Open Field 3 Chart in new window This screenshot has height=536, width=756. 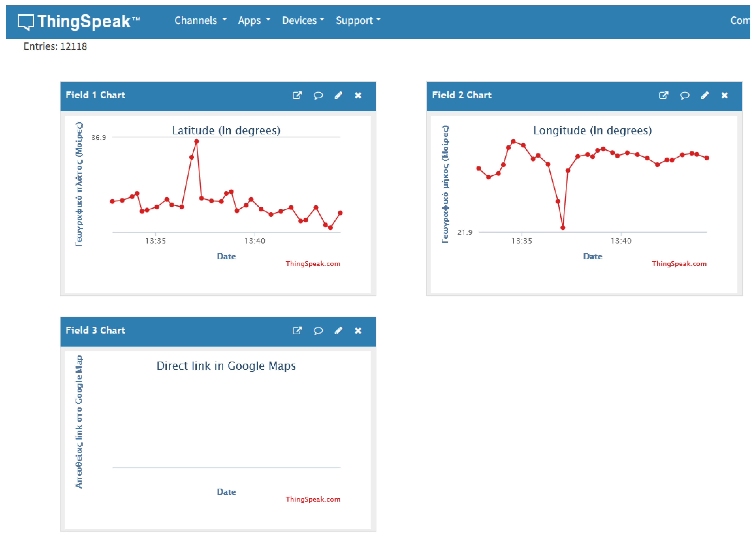(297, 331)
